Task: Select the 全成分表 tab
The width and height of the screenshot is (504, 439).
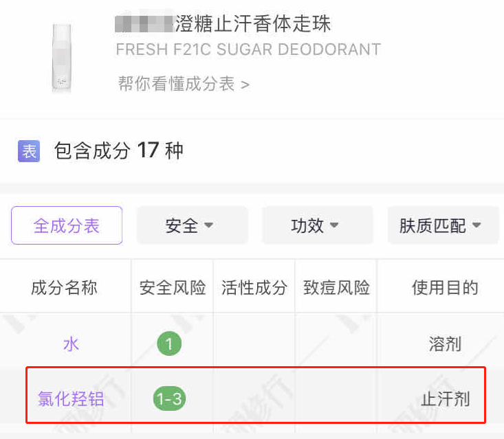Action: click(x=67, y=225)
